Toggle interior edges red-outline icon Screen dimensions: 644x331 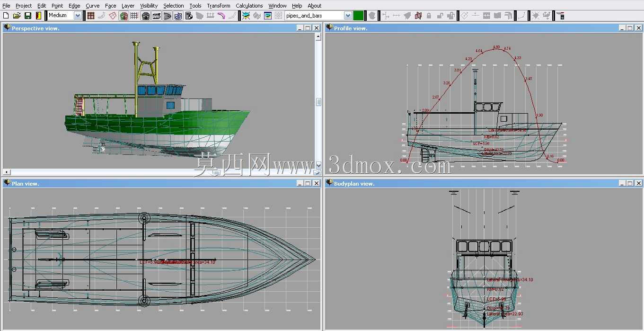[113, 16]
